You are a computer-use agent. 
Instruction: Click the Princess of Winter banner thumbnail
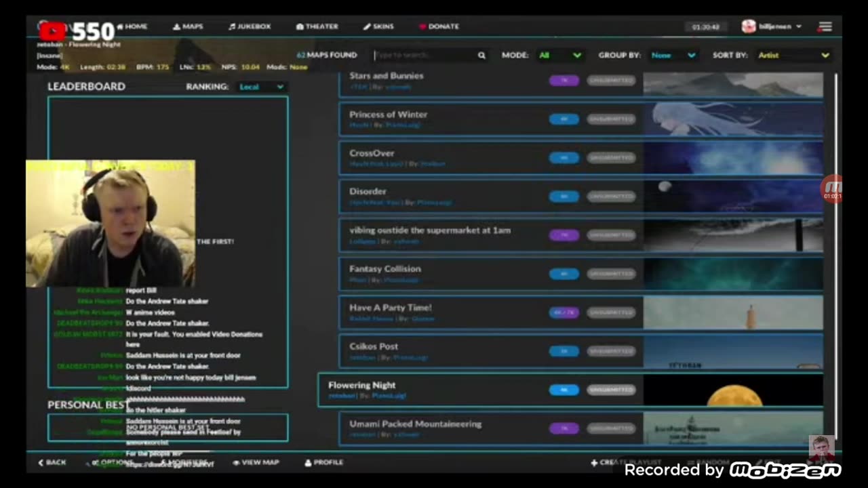coord(732,119)
